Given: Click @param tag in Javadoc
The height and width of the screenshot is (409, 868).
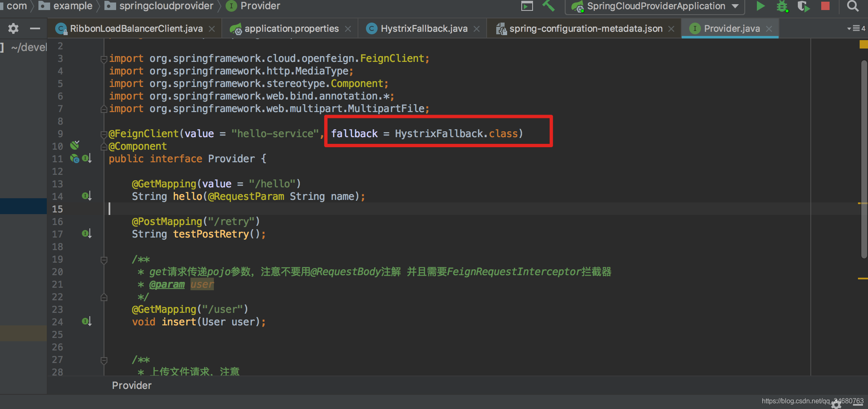Looking at the screenshot, I should pyautogui.click(x=167, y=284).
